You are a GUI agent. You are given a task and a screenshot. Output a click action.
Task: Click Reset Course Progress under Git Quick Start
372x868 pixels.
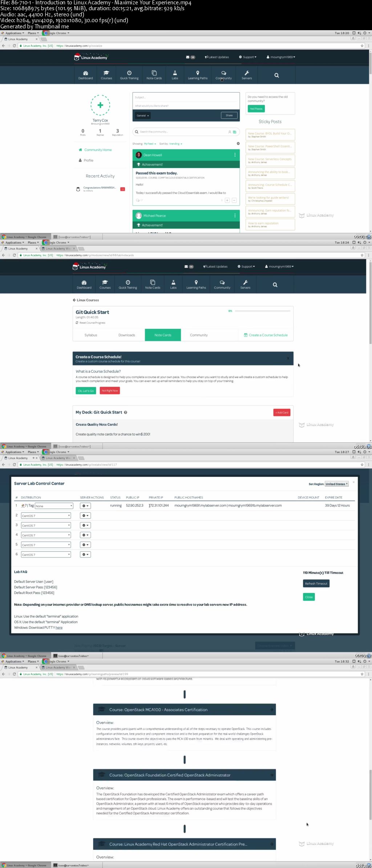pos(90,323)
